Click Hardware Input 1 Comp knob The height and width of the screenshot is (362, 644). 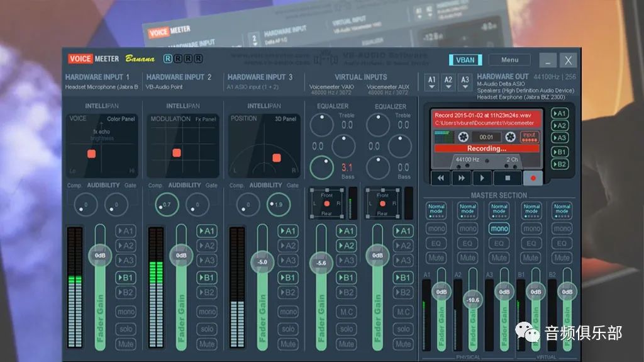coord(86,205)
